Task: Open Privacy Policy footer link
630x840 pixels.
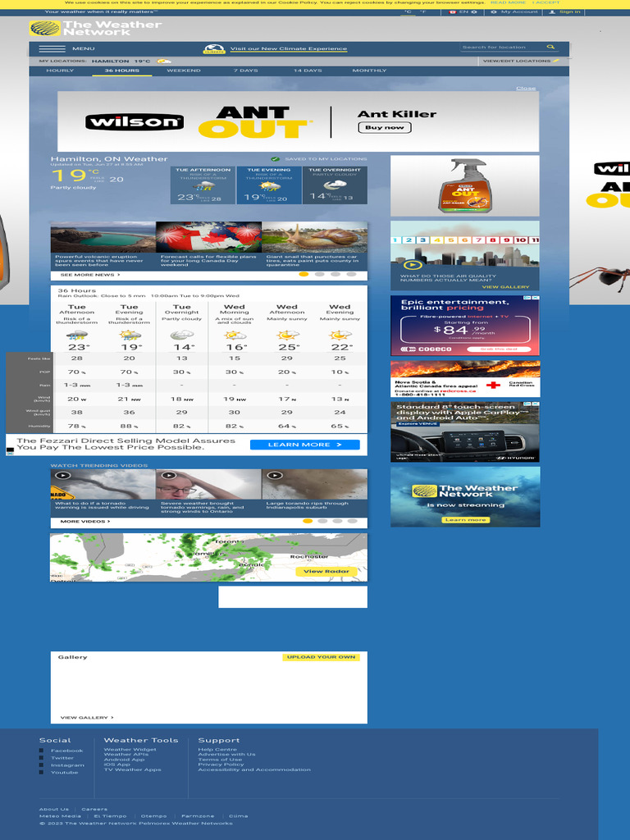Action: point(221,765)
